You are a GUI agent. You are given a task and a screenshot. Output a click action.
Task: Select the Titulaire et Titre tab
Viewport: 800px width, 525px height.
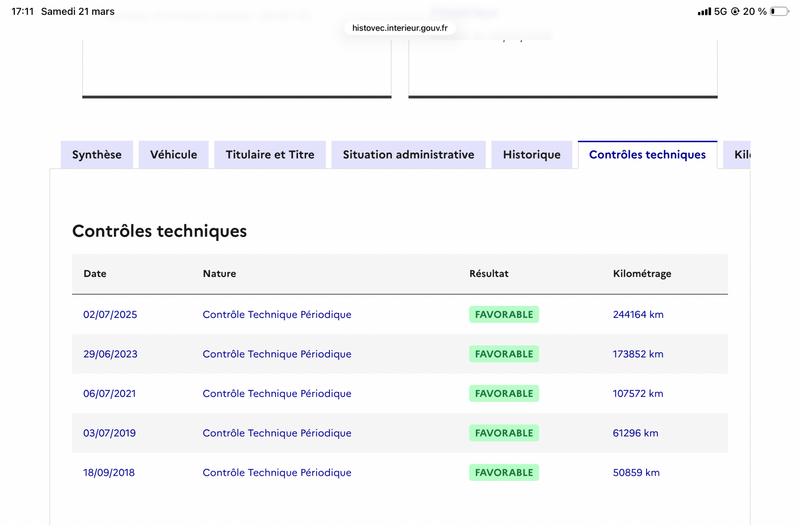270,155
